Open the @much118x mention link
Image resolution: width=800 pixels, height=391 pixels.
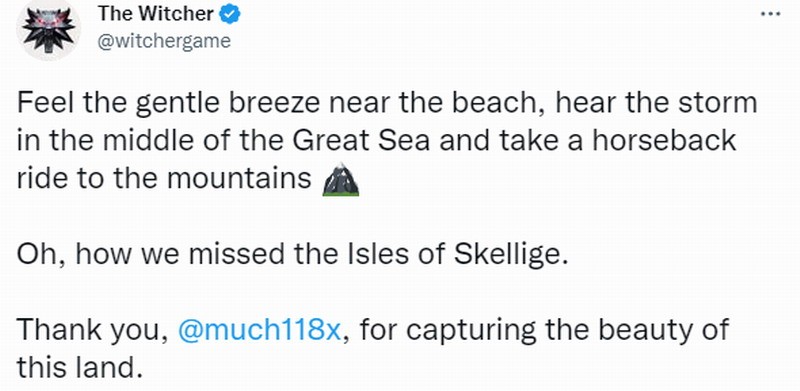click(x=259, y=330)
